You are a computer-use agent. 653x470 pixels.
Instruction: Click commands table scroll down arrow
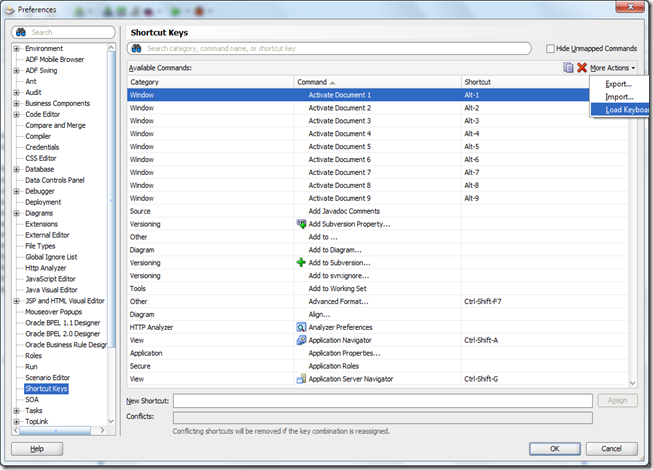633,383
